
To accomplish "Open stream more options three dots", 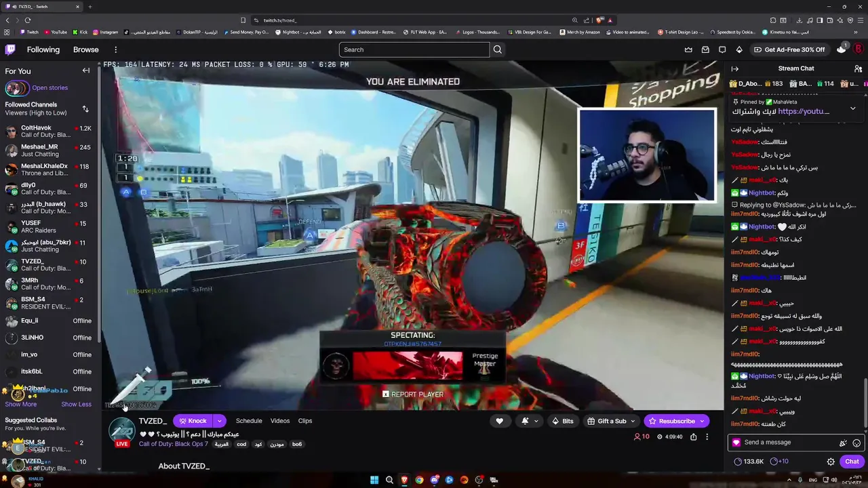I will tap(707, 437).
